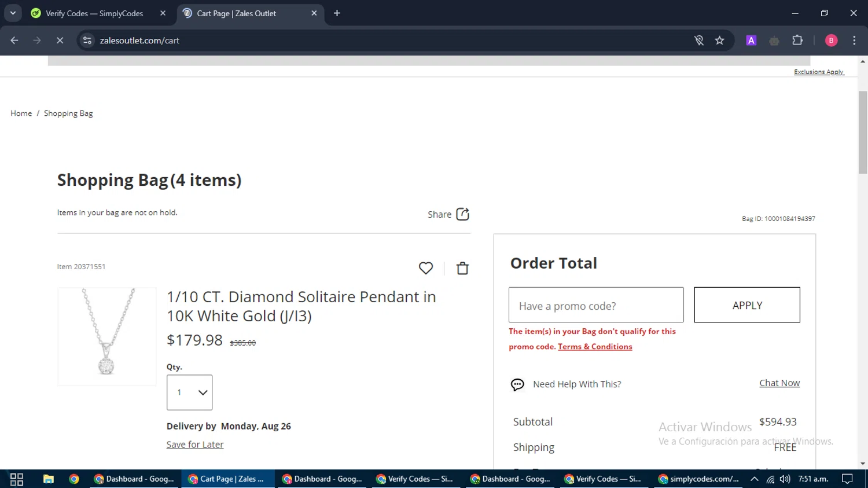Click the page vertical scrollbar thumb
The image size is (868, 488).
863,132
